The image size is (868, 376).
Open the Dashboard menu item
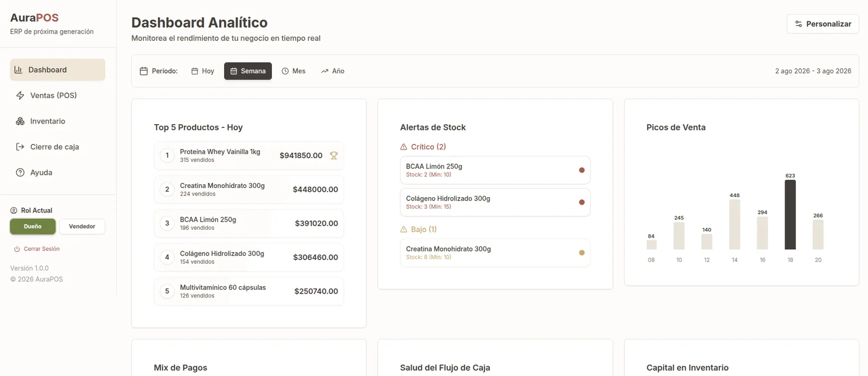[x=58, y=70]
